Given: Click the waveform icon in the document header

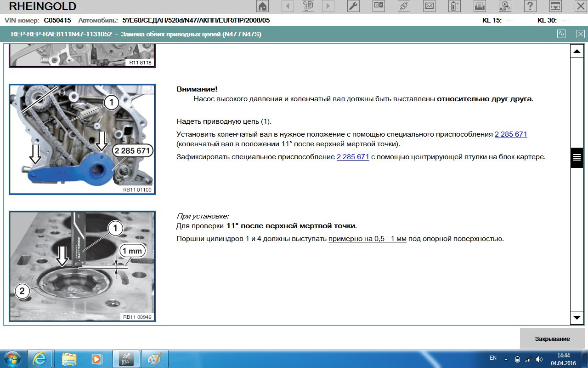Looking at the screenshot, I should pyautogui.click(x=561, y=34).
